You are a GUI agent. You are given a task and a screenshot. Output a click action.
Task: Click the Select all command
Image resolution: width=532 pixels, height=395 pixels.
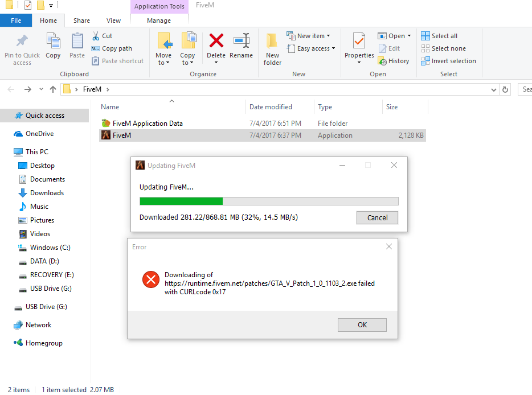click(x=439, y=36)
